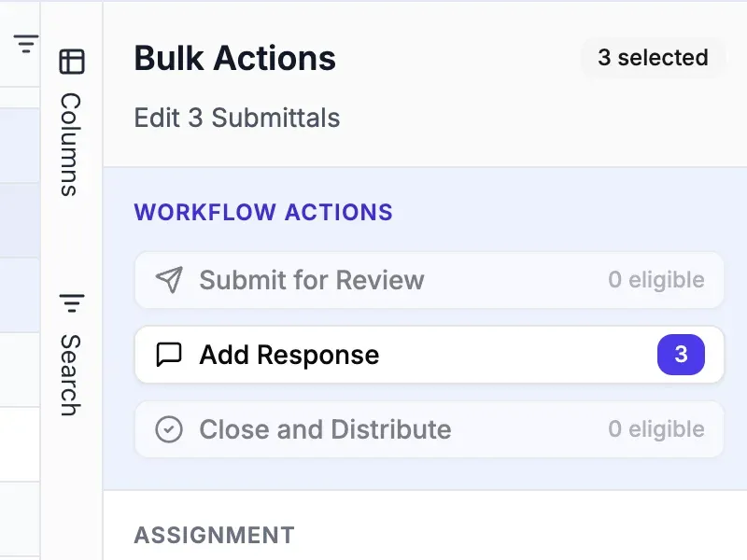The height and width of the screenshot is (560, 747).
Task: Open the WORKFLOW ACTIONS section header
Action: (262, 212)
